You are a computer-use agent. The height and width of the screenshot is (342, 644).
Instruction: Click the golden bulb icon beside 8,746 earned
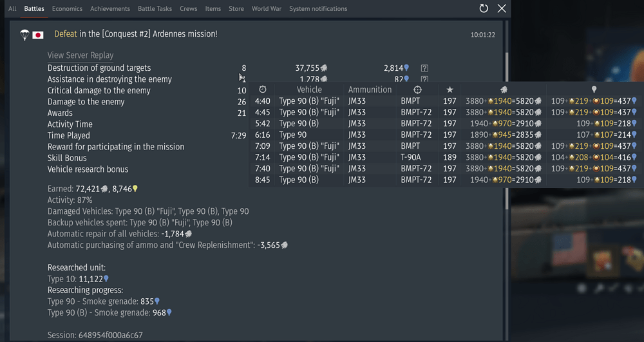[x=135, y=189]
